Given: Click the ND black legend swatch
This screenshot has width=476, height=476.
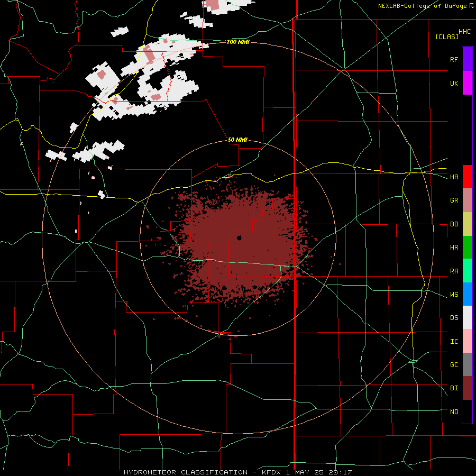Looking at the screenshot, I should click(467, 411).
